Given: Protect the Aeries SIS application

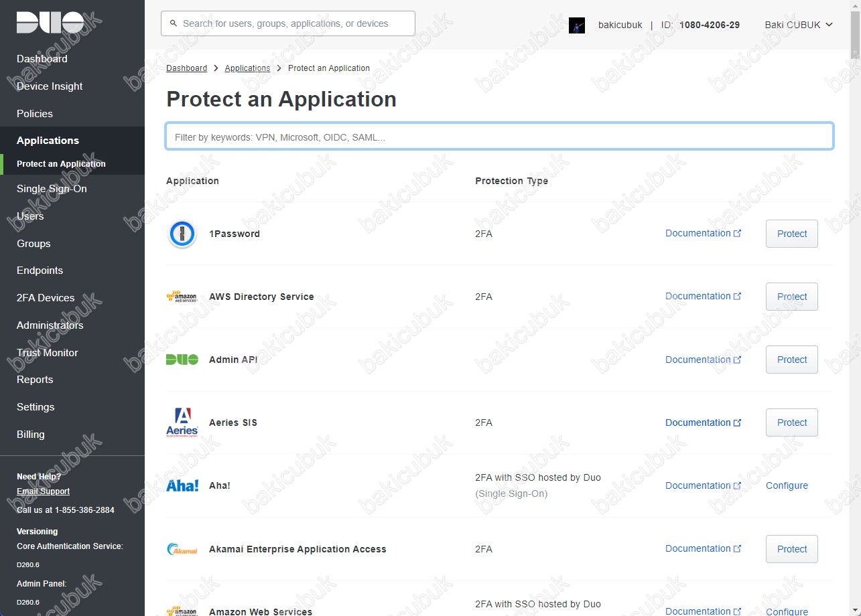Looking at the screenshot, I should [x=792, y=422].
